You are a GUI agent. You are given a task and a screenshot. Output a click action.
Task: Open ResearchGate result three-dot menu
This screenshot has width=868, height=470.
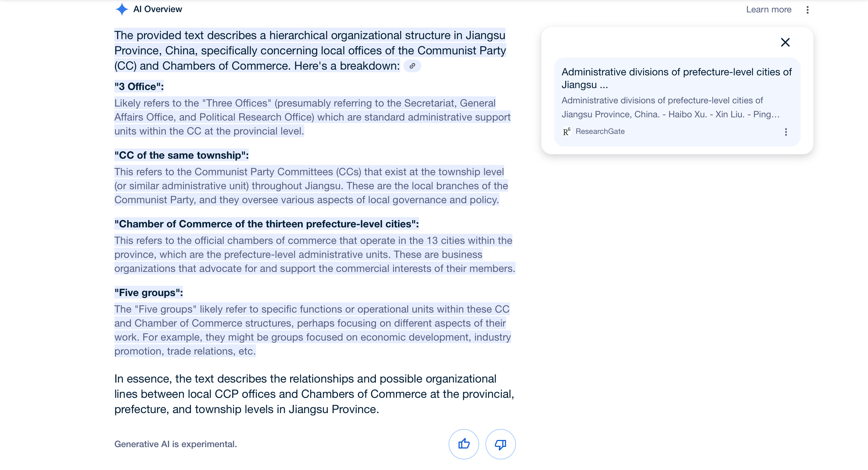click(x=786, y=132)
